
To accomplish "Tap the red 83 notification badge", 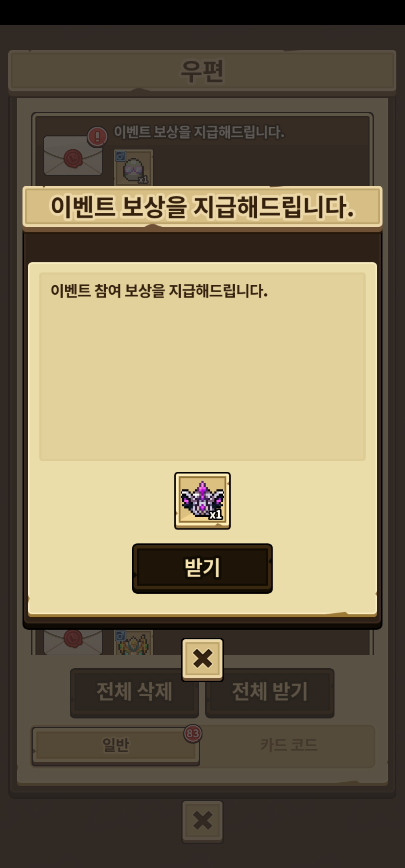I will click(x=193, y=733).
